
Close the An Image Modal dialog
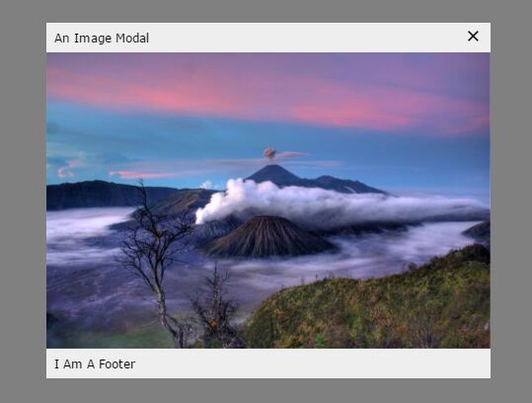[x=473, y=36]
